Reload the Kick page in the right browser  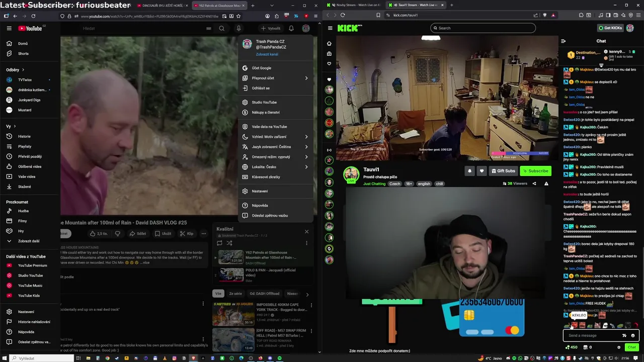click(x=343, y=15)
